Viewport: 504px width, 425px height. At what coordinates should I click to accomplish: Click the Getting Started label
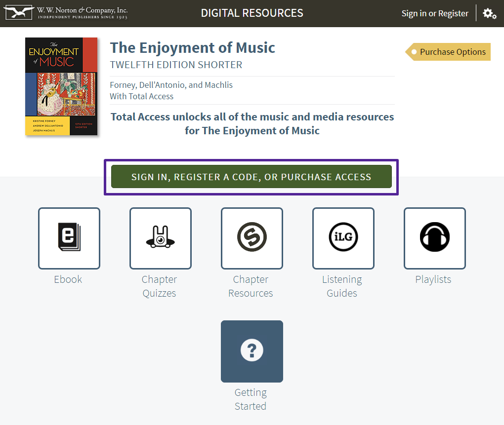tap(251, 399)
